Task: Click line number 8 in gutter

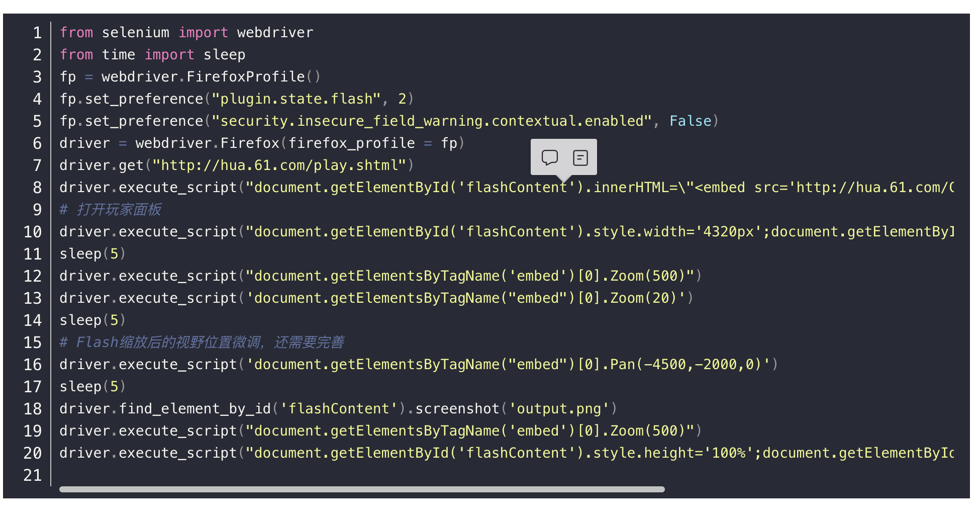Action: 37,188
